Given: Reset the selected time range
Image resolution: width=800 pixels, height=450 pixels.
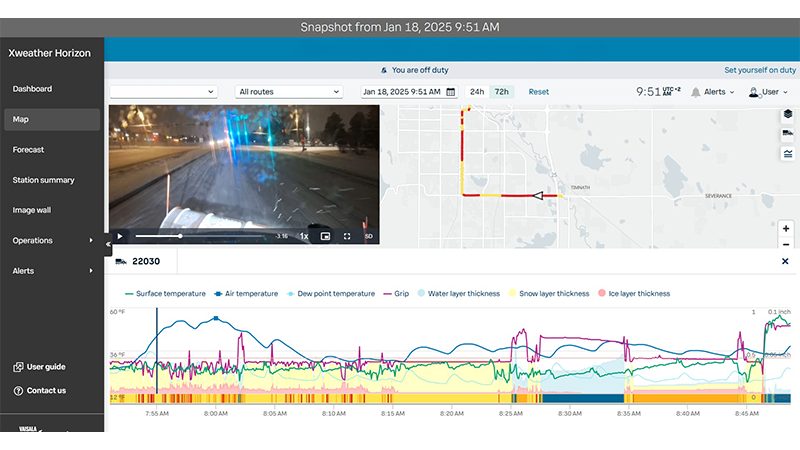Looking at the screenshot, I should point(538,92).
